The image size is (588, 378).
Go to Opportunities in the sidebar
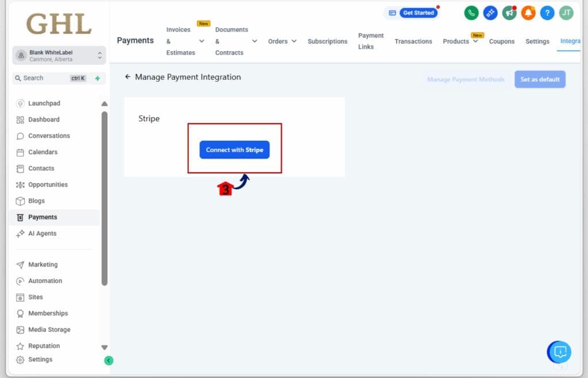[41, 184]
